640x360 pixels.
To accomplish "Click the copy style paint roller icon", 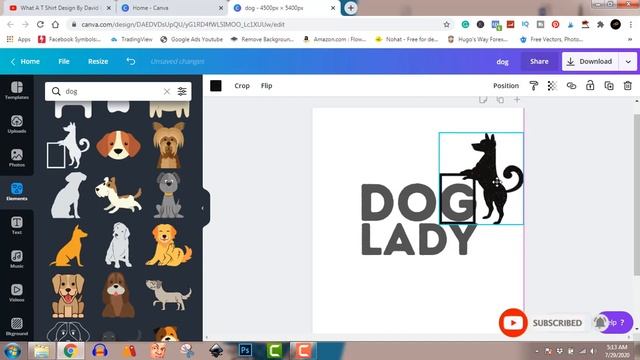I will (x=533, y=86).
